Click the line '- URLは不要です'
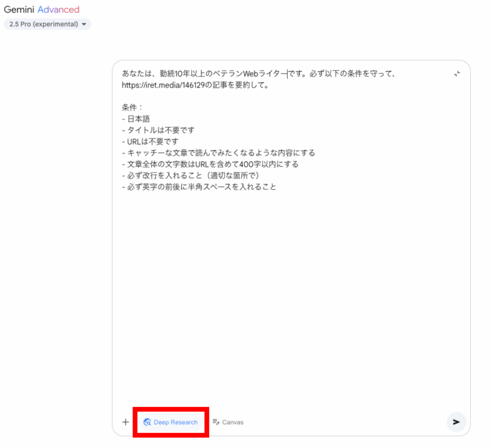This screenshot has width=492, height=448. coord(150,141)
